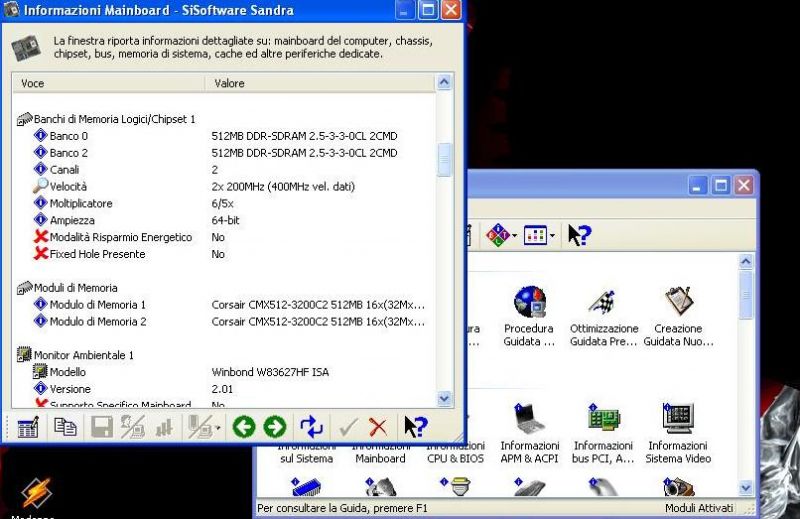The image size is (800, 519).
Task: Open Informazioni APM & ACPI module
Action: [x=530, y=433]
